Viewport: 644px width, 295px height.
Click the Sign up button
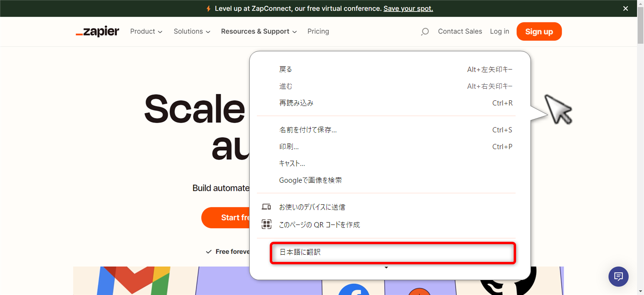539,31
